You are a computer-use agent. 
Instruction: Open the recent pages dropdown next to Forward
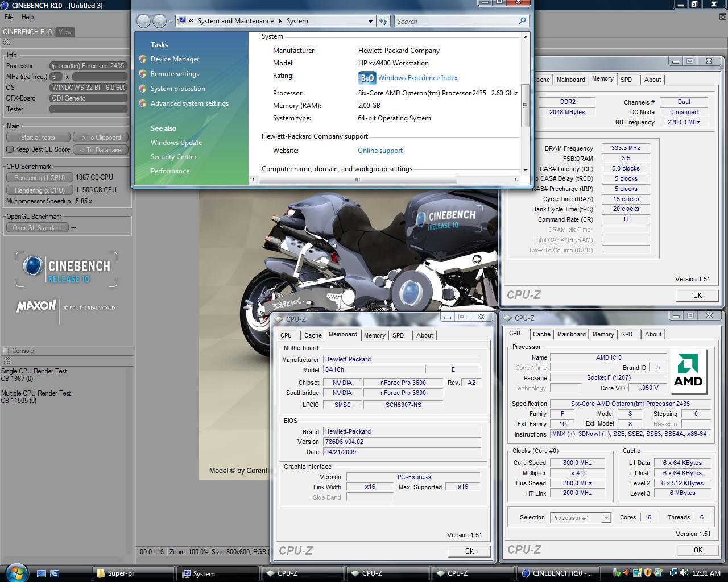[171, 22]
